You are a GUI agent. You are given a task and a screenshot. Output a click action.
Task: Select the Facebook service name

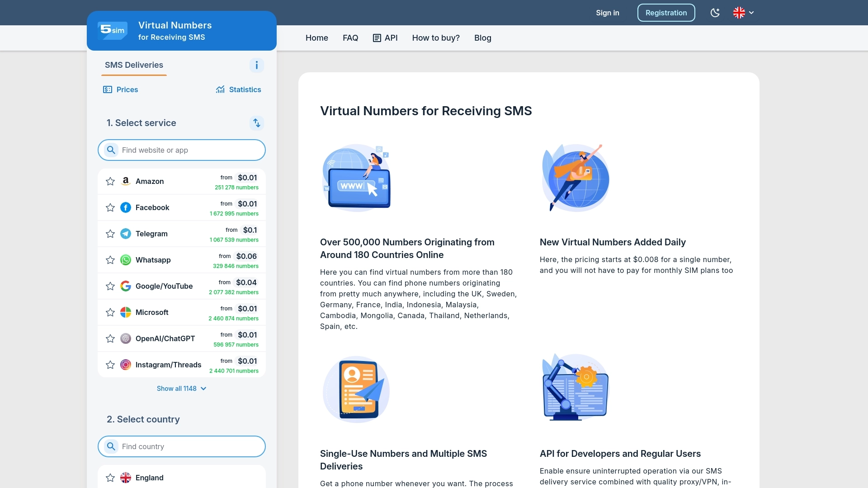click(152, 207)
